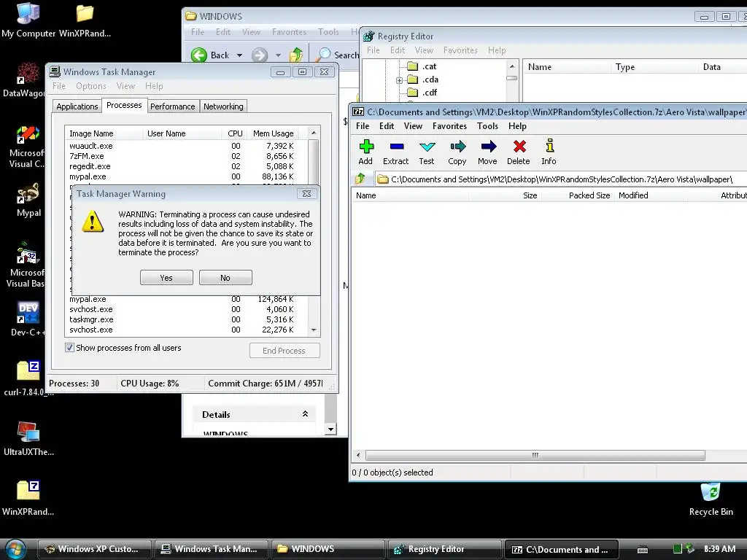This screenshot has height=560, width=747.
Task: Open Registry Editor Edit menu
Action: 398,50
